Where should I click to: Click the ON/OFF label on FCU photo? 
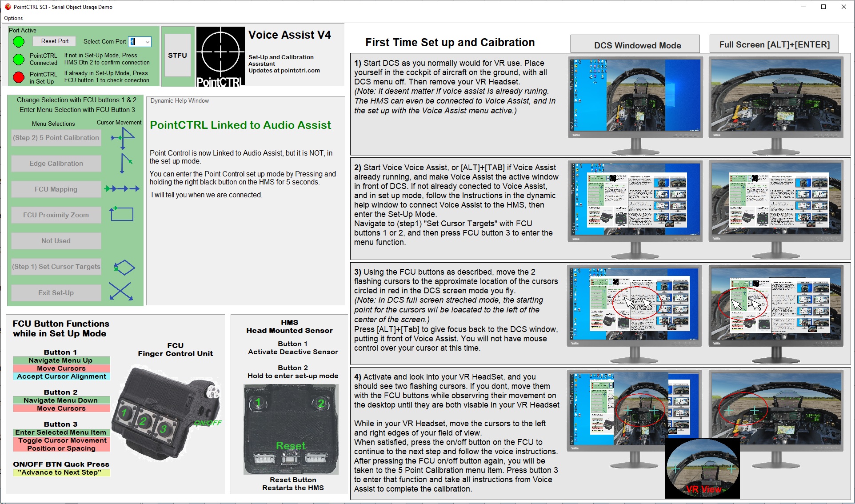click(208, 423)
